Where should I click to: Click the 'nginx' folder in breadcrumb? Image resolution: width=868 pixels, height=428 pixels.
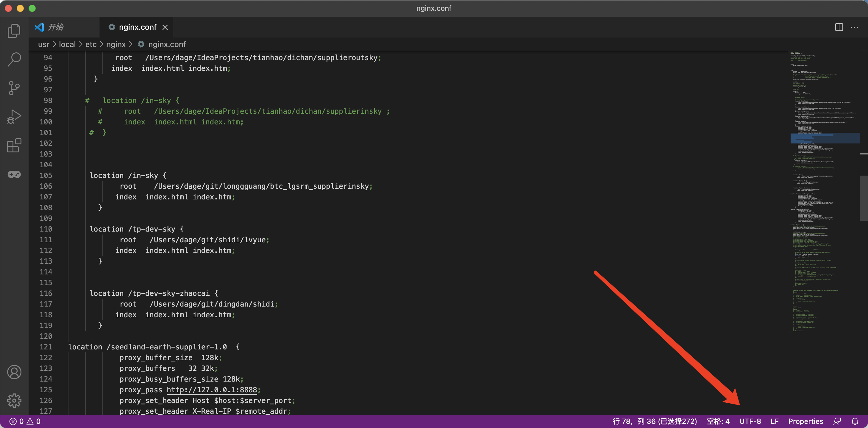coord(115,44)
